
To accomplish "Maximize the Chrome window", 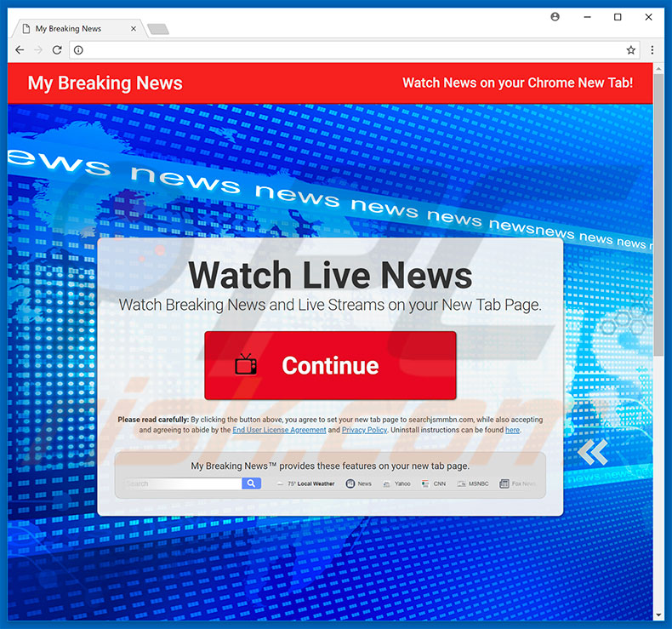I will tap(618, 17).
